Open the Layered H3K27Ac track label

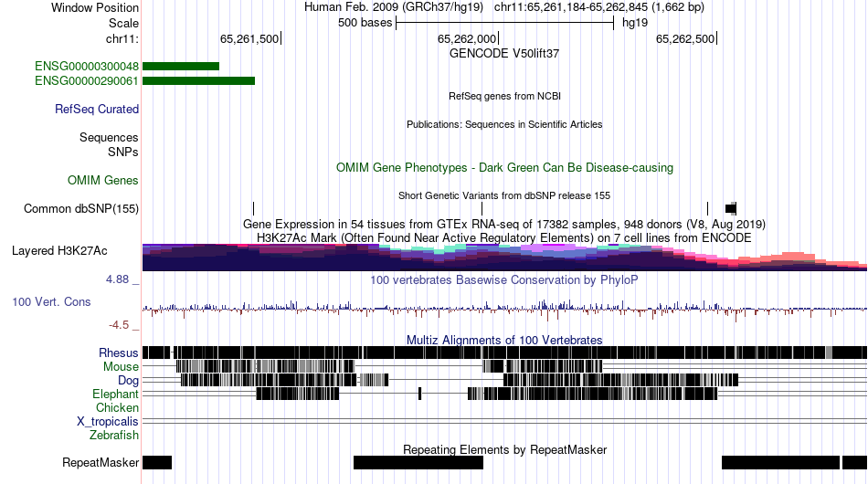[59, 250]
